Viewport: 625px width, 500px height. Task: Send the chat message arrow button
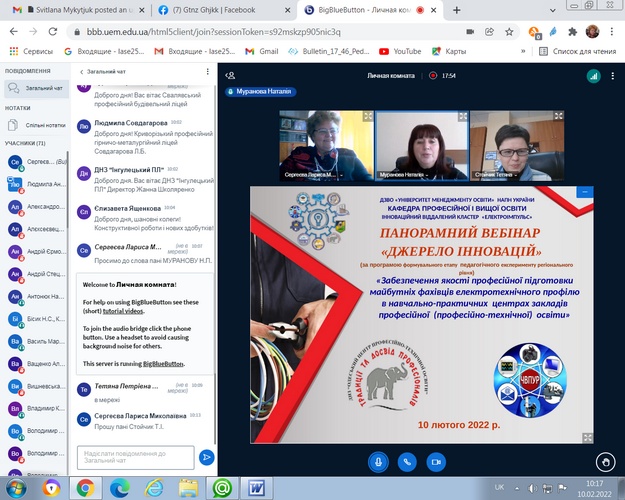pos(206,456)
